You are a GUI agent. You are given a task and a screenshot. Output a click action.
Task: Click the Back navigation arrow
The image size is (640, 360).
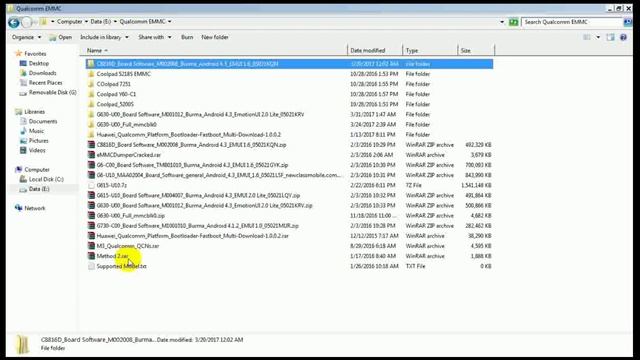pyautogui.click(x=13, y=22)
